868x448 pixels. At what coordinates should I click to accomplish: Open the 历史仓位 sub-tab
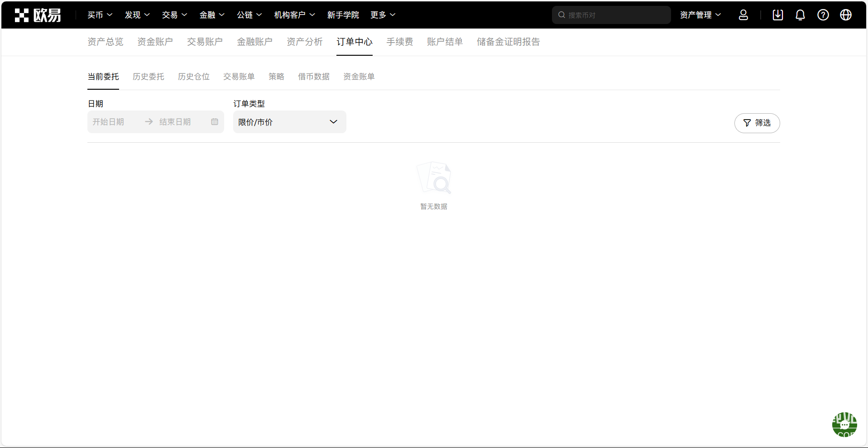[x=194, y=77]
